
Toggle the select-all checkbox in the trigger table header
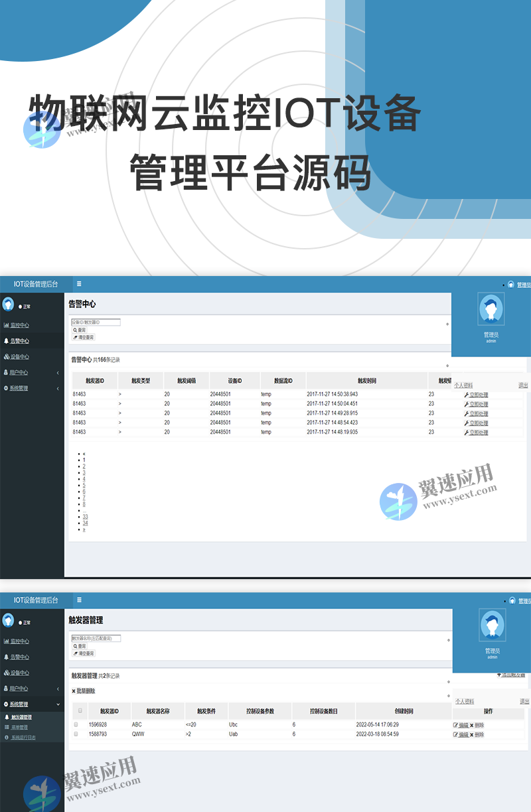[x=80, y=710]
